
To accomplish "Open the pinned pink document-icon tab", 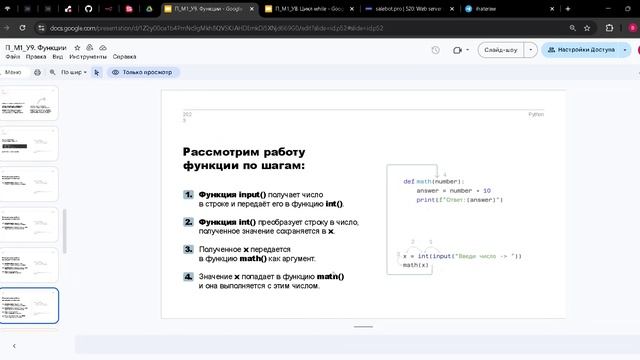I will tap(129, 9).
